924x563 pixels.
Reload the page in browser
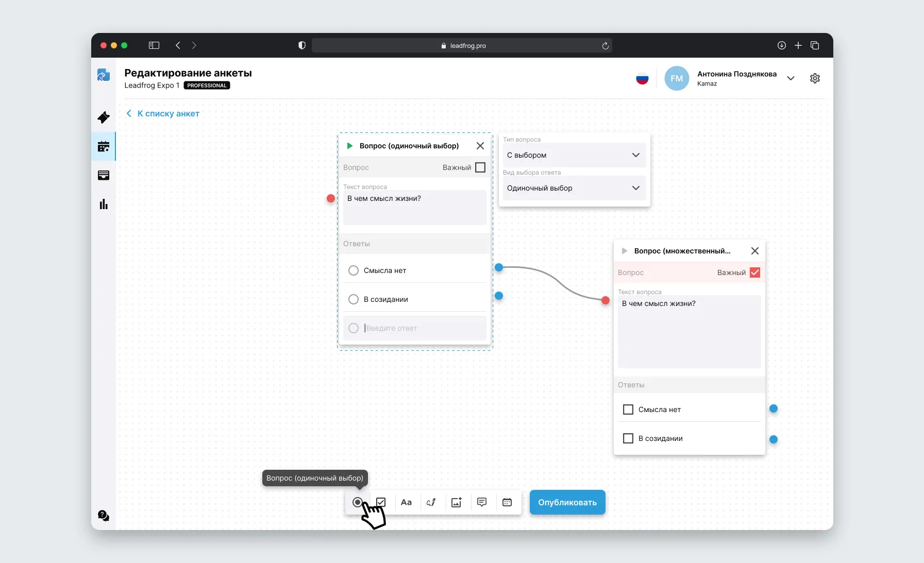coord(606,45)
